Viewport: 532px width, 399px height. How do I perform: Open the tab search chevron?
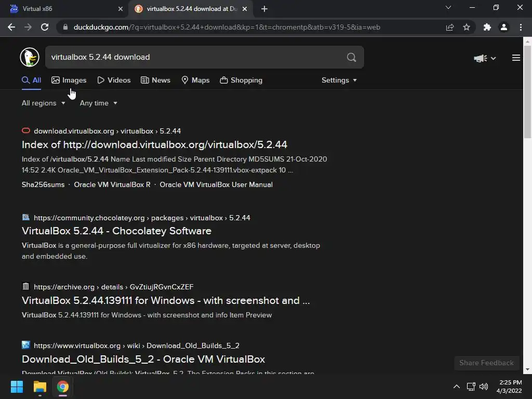click(x=448, y=7)
